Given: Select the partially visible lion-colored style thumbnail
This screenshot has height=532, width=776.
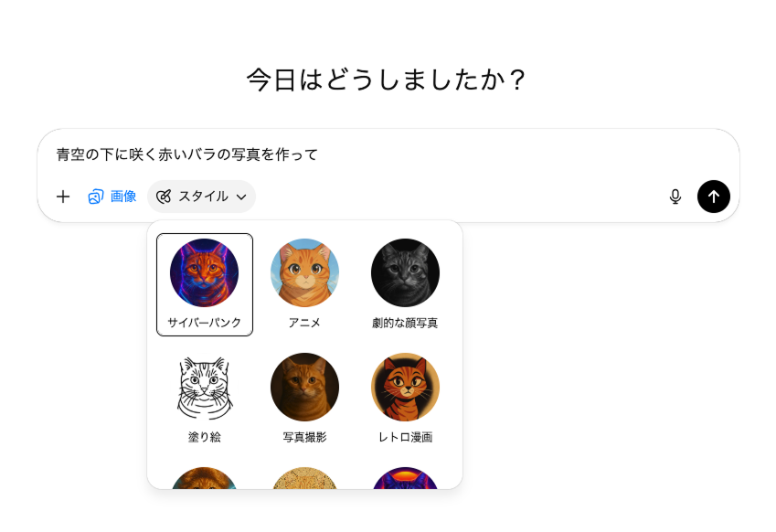Looking at the screenshot, I should pos(204,478).
